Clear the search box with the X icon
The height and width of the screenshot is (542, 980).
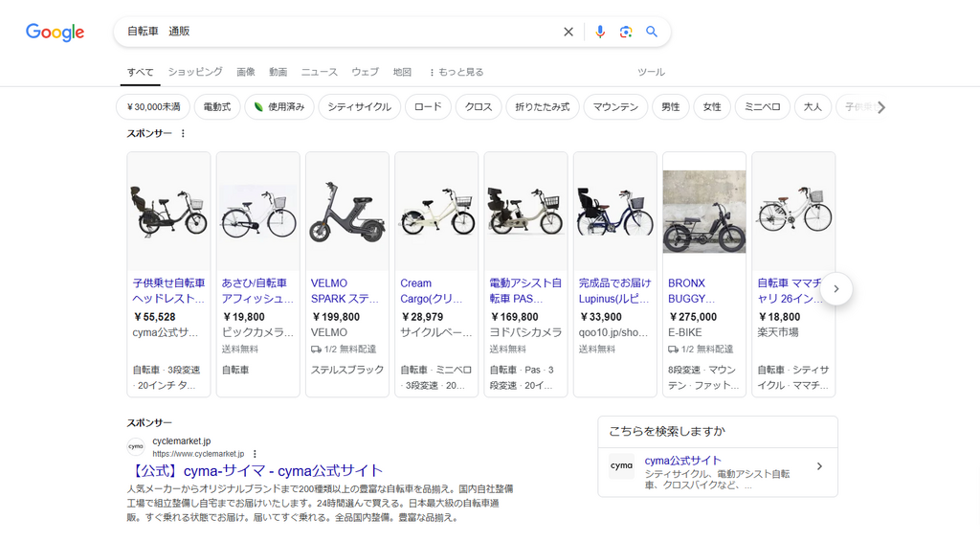(x=568, y=32)
